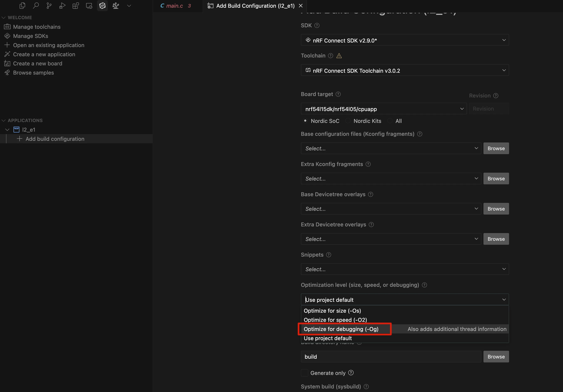Enable the Generate only checkbox

(304, 373)
